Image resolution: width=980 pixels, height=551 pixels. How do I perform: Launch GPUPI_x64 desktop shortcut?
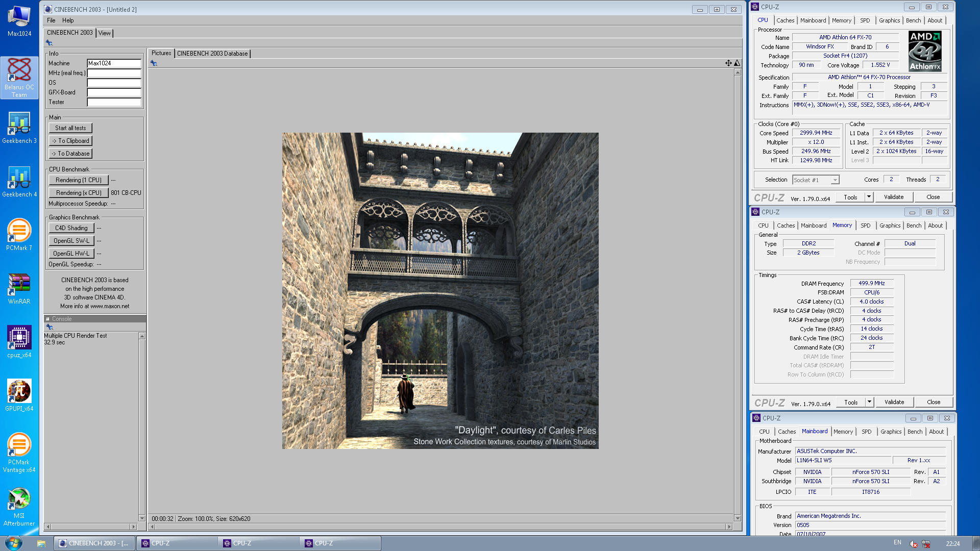[x=19, y=396]
